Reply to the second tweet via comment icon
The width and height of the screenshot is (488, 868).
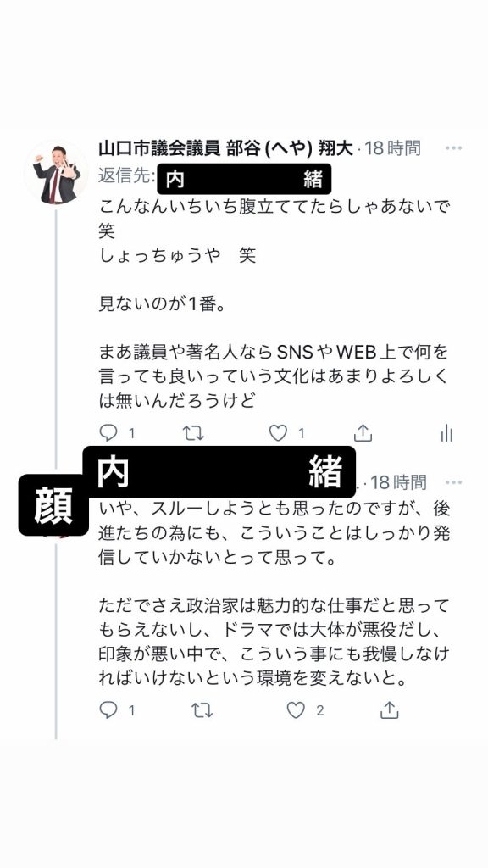pos(108,709)
